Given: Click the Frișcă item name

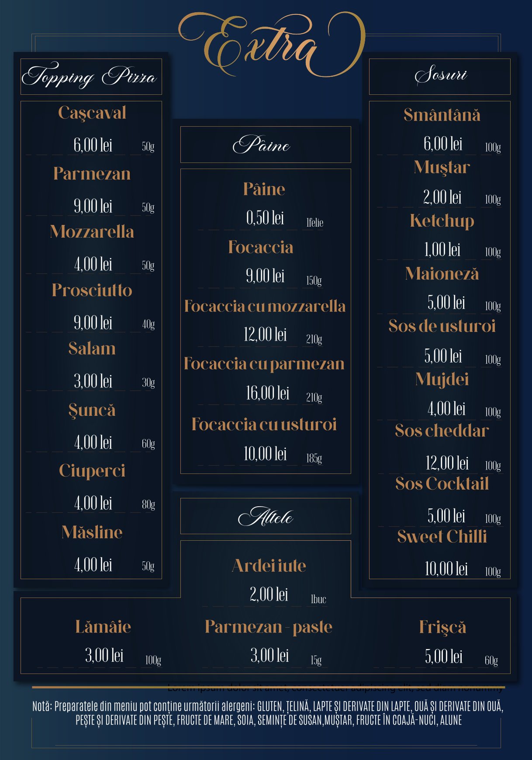Looking at the screenshot, I should 442,628.
